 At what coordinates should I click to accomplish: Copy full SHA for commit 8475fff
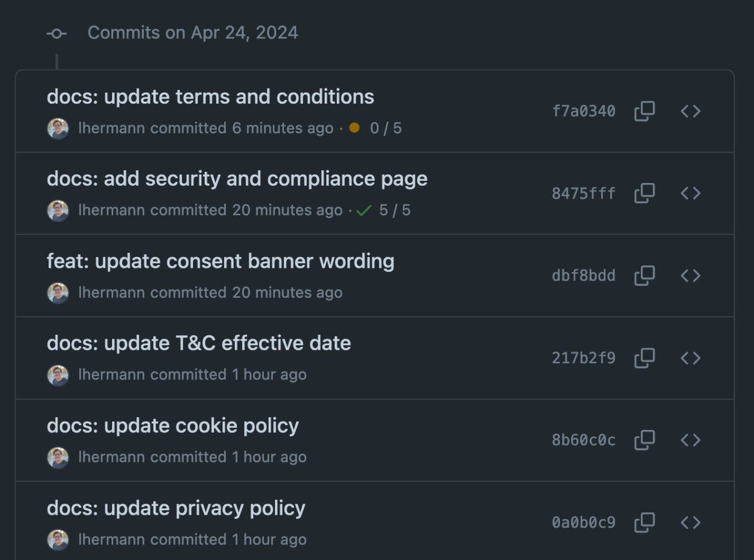(644, 193)
